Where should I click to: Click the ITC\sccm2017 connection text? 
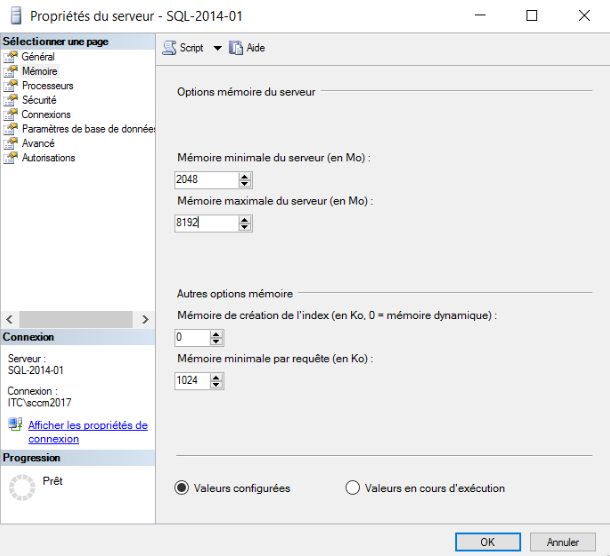pos(40,402)
